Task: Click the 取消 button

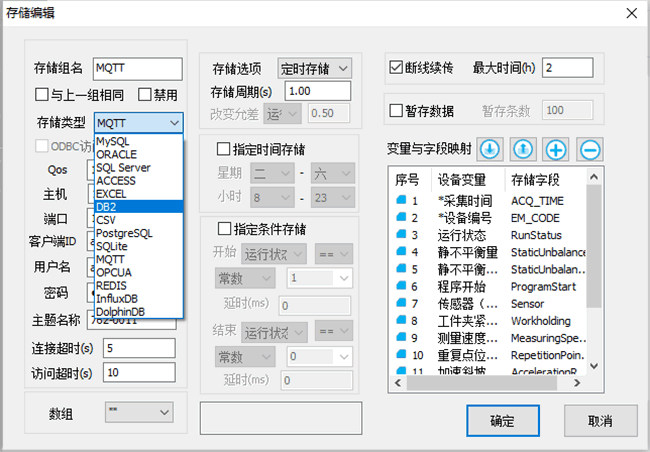Action: point(599,421)
